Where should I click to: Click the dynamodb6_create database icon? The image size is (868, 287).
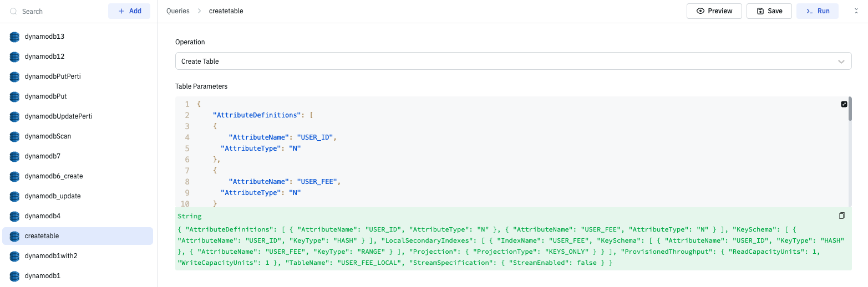14,176
